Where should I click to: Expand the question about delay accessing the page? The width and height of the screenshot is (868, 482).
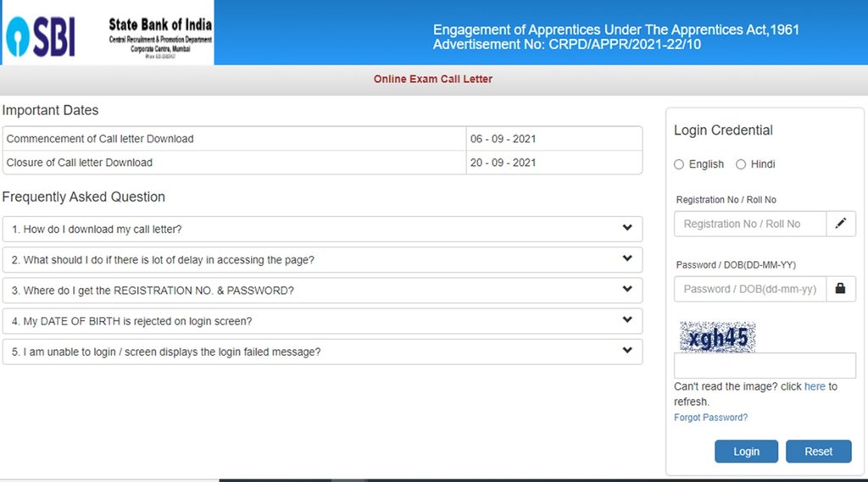point(322,259)
